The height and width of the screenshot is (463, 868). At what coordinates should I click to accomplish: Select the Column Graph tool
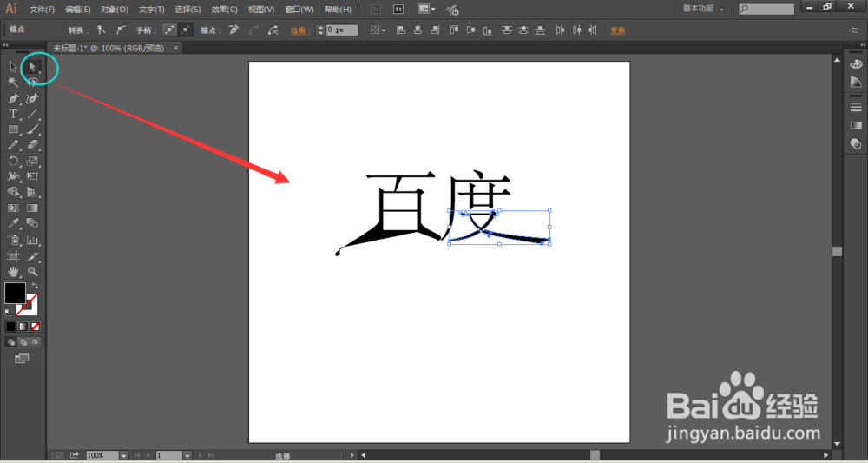click(x=32, y=241)
